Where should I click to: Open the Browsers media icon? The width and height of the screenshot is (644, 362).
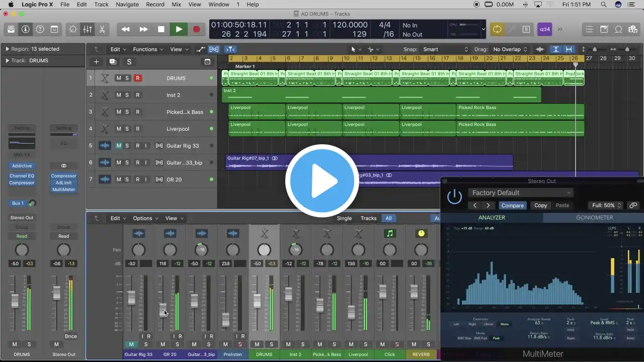pos(633,29)
